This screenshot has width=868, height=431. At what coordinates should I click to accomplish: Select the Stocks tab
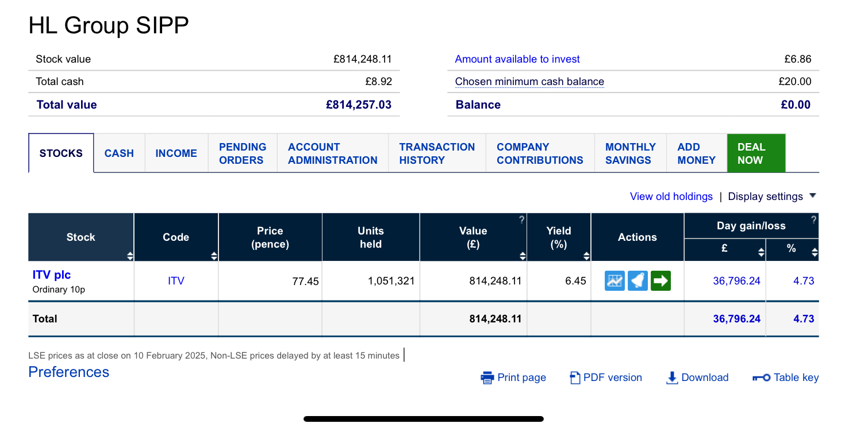(61, 153)
